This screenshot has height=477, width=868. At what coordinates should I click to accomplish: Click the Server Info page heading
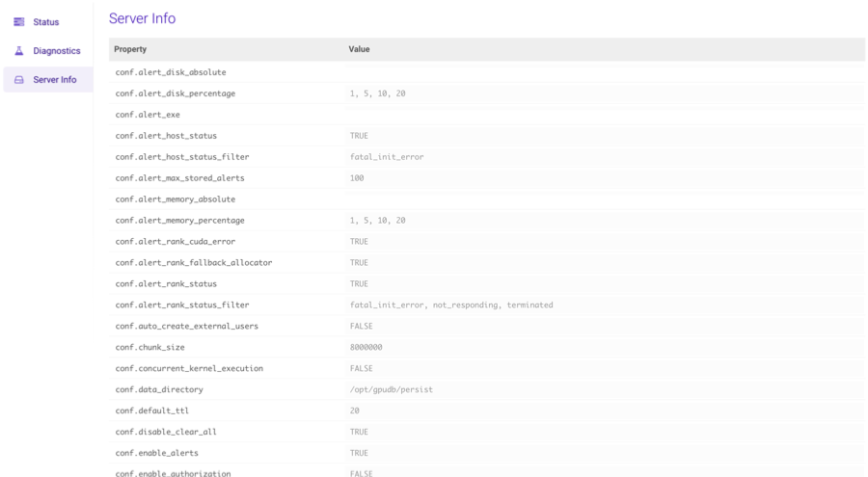click(142, 18)
